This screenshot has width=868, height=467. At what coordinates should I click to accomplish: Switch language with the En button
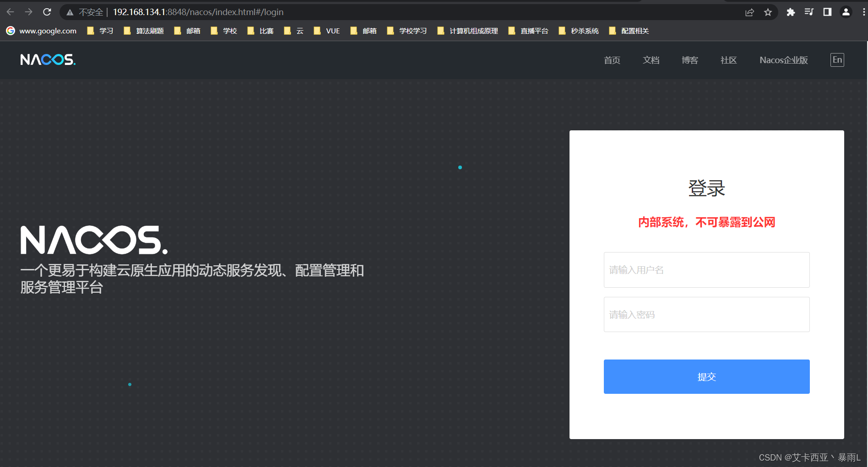[837, 60]
